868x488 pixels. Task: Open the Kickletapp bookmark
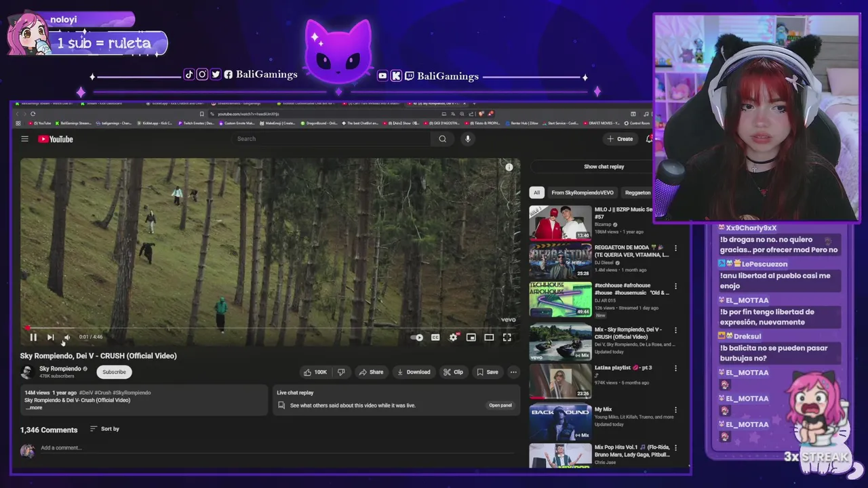[x=156, y=123]
